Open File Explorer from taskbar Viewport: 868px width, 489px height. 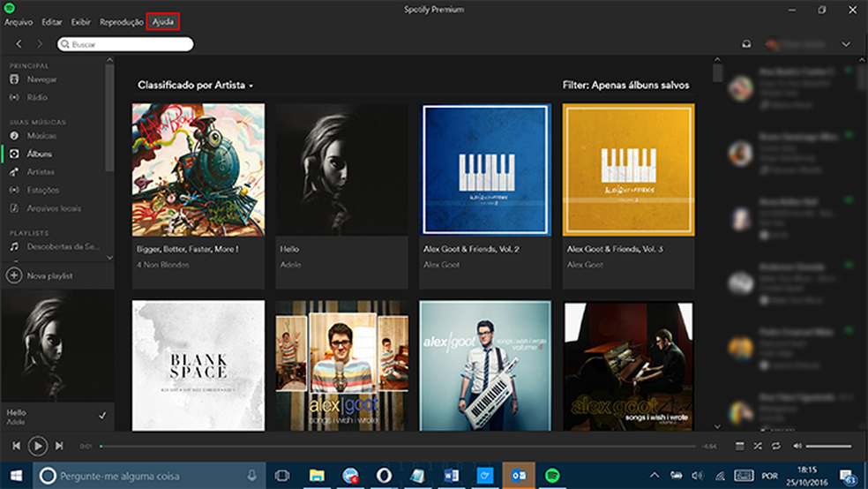click(x=317, y=476)
